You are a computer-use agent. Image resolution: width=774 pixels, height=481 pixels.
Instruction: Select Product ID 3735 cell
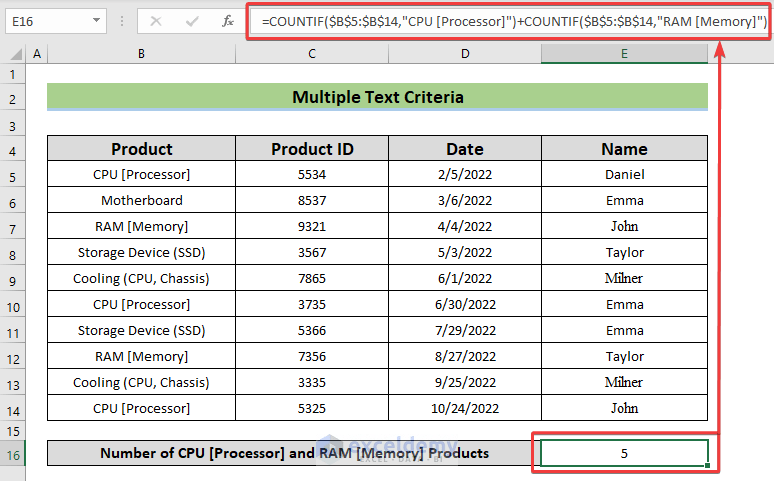click(x=312, y=304)
